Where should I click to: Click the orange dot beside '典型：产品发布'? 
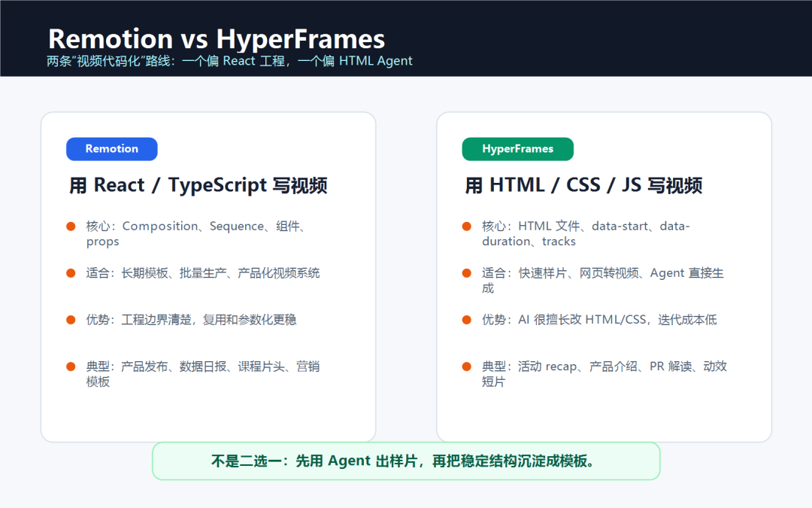click(71, 367)
